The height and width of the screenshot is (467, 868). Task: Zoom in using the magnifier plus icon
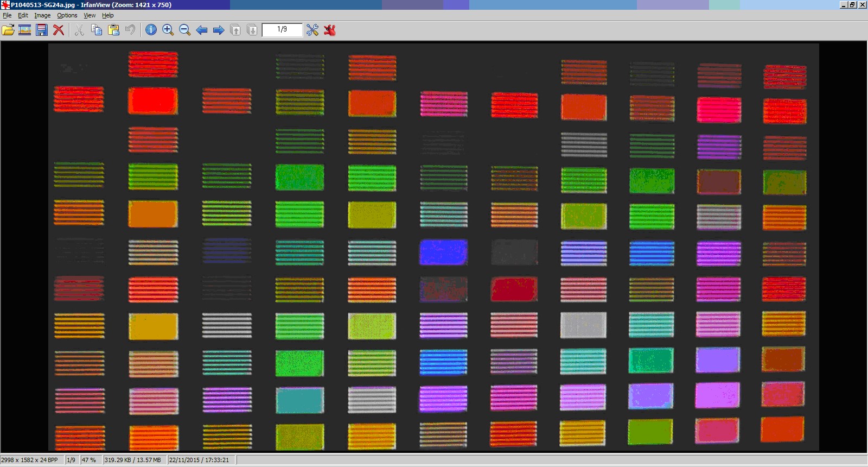click(x=168, y=30)
